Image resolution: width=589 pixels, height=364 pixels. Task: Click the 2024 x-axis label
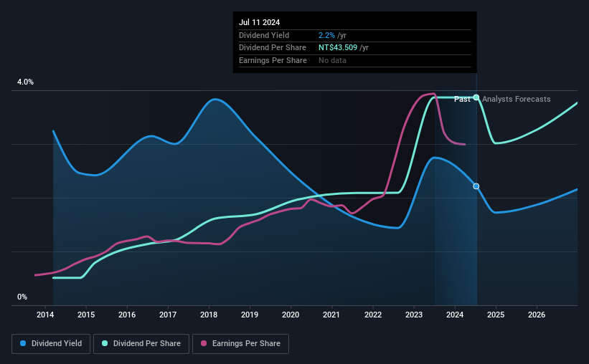coord(455,315)
